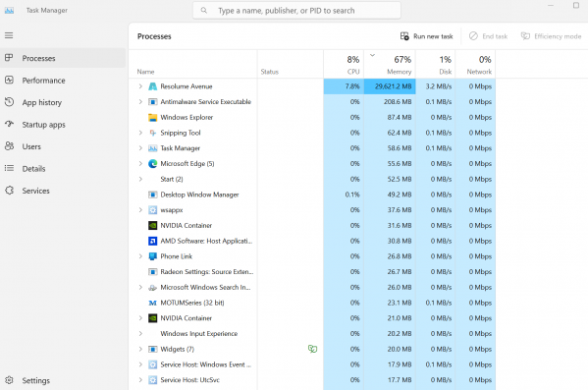Click the Antimalware Service Executable icon

tap(152, 102)
